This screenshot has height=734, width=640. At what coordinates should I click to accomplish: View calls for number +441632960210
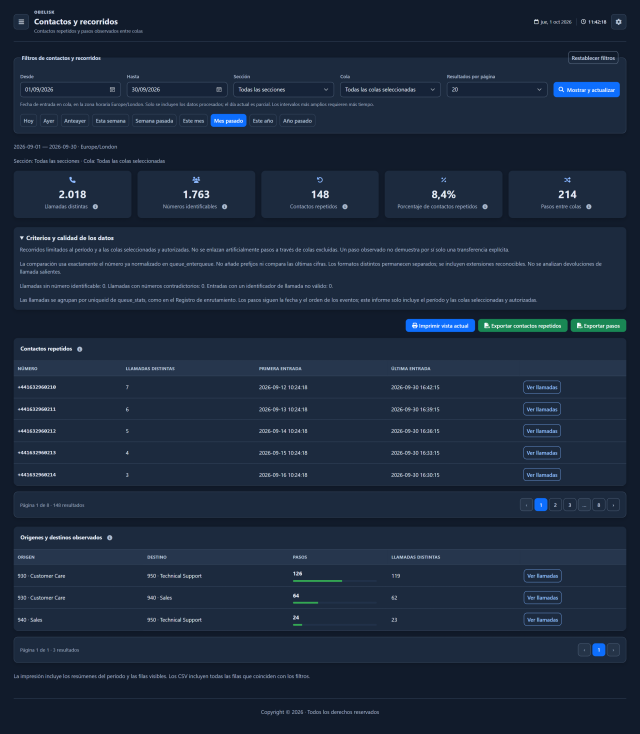click(x=542, y=387)
